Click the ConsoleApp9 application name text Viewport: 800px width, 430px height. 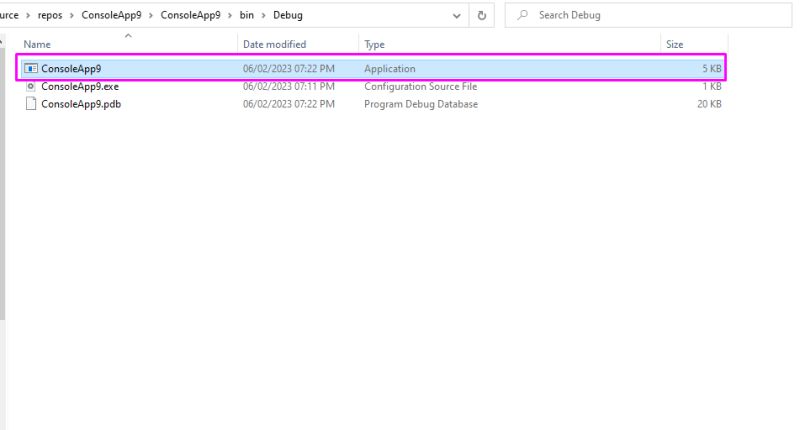71,69
